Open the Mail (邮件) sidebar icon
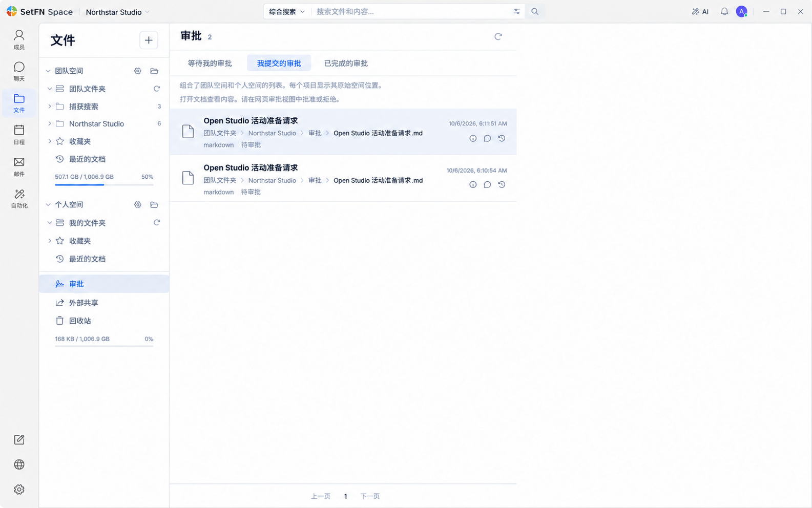This screenshot has height=508, width=812. (19, 167)
